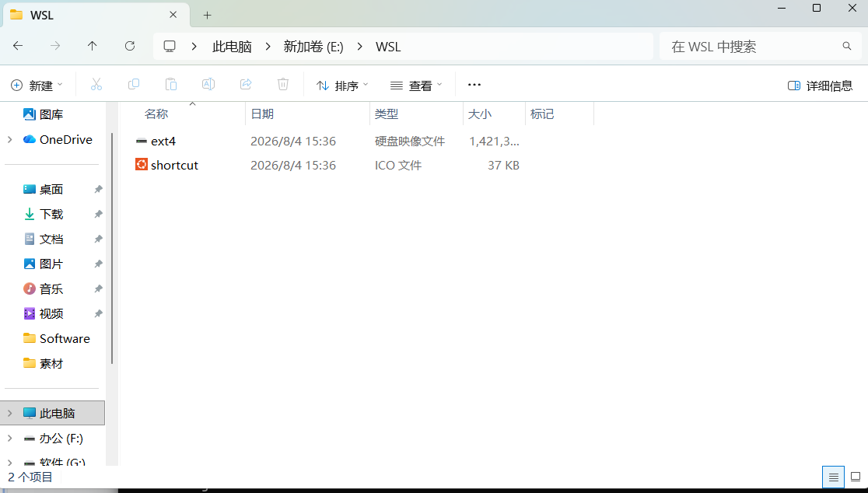The width and height of the screenshot is (868, 493).
Task: Expand the 此电脑 tree node
Action: [x=9, y=414]
